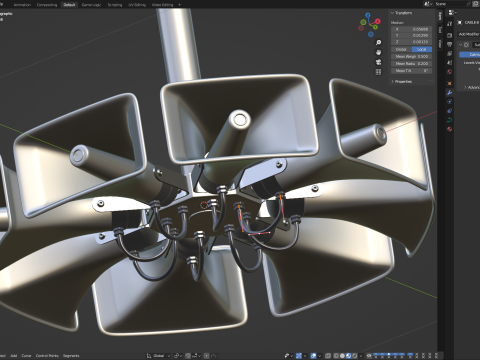480x360 pixels.
Task: Click the pin icon beside Scene field
Action: click(469, 4)
